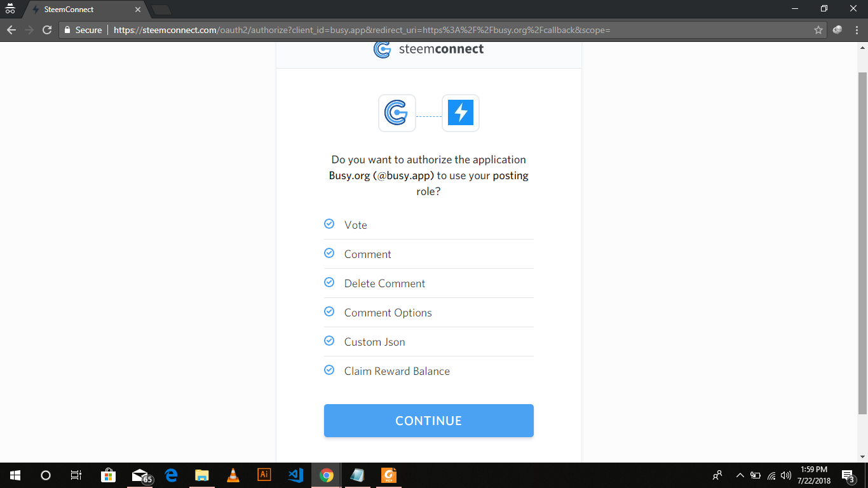Open File Explorer from the taskbar
This screenshot has height=488, width=868.
(202, 475)
